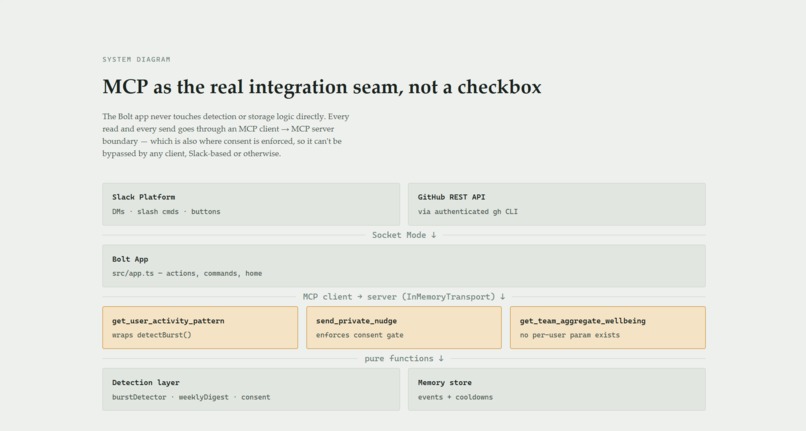Click 'no per-user param exists' text

pos(570,335)
